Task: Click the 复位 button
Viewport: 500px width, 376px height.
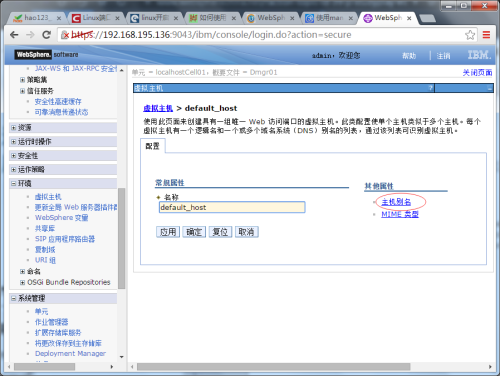Action: pyautogui.click(x=220, y=232)
